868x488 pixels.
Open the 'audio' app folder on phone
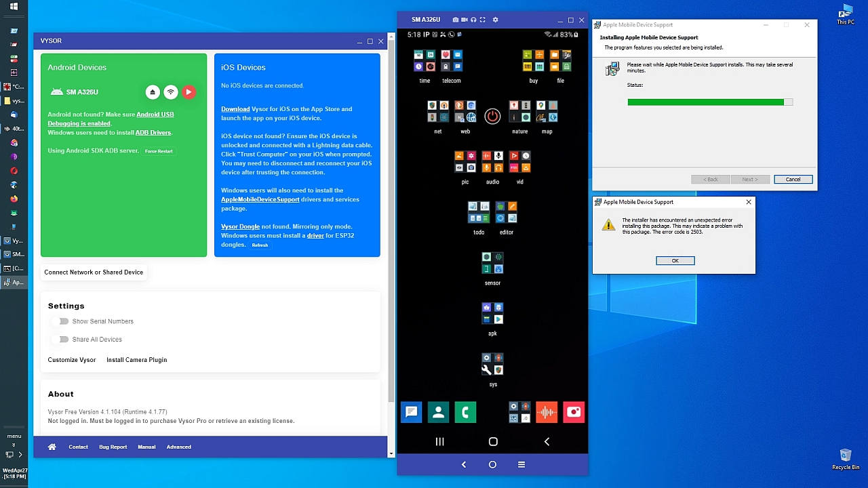click(x=492, y=167)
